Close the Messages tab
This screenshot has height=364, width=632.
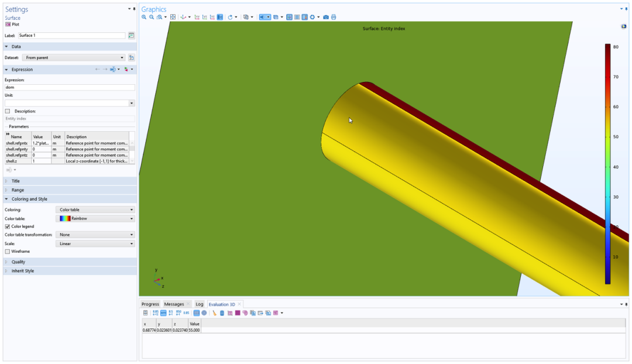(x=188, y=304)
